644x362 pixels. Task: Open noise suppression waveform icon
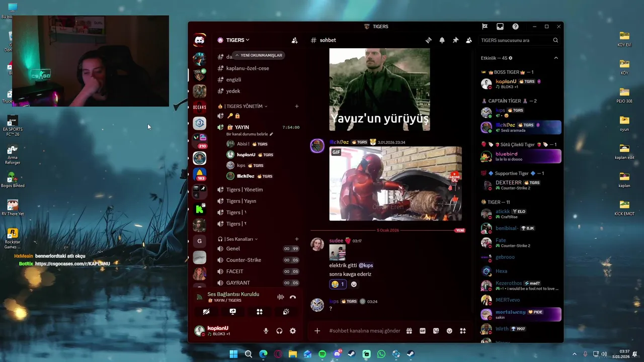pos(280,297)
